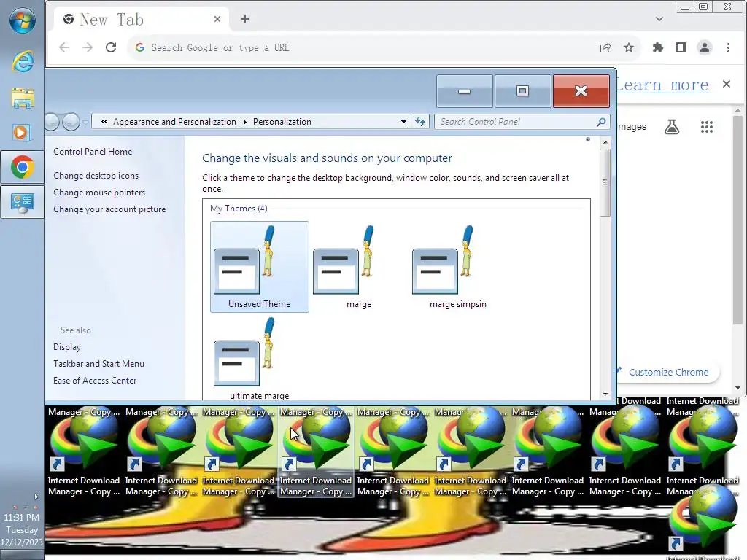
Task: Open Search Labs flask icon
Action: coord(672,127)
